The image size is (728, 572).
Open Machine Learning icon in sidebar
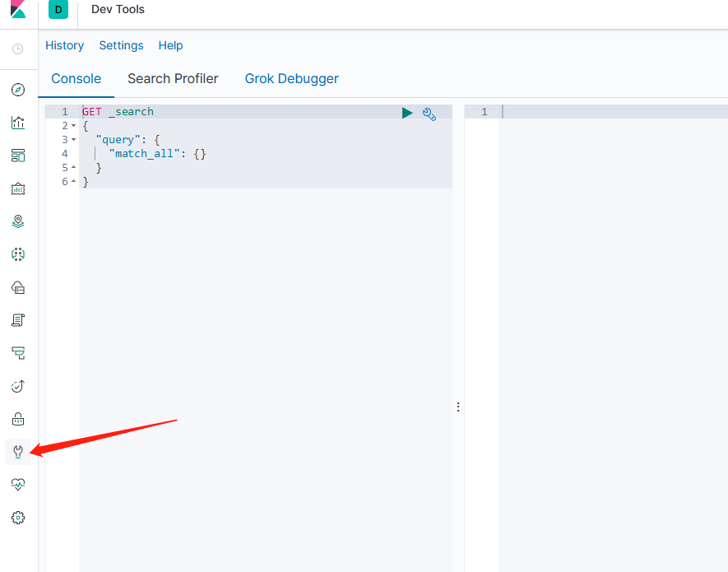tap(17, 254)
